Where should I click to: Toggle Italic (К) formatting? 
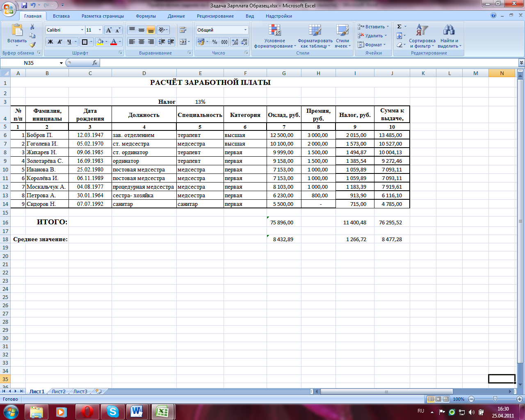(x=60, y=42)
